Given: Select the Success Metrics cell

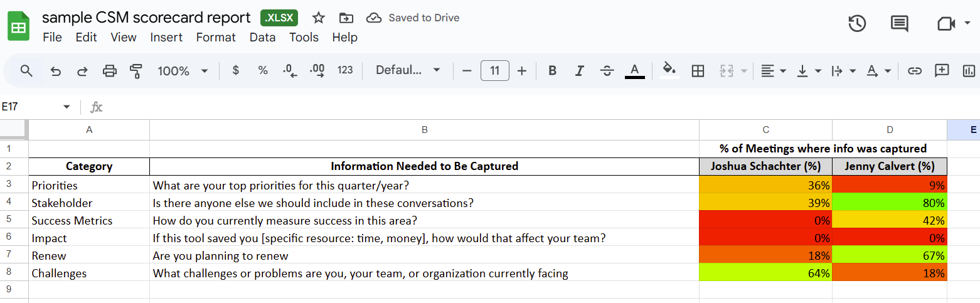Looking at the screenshot, I should coord(89,221).
